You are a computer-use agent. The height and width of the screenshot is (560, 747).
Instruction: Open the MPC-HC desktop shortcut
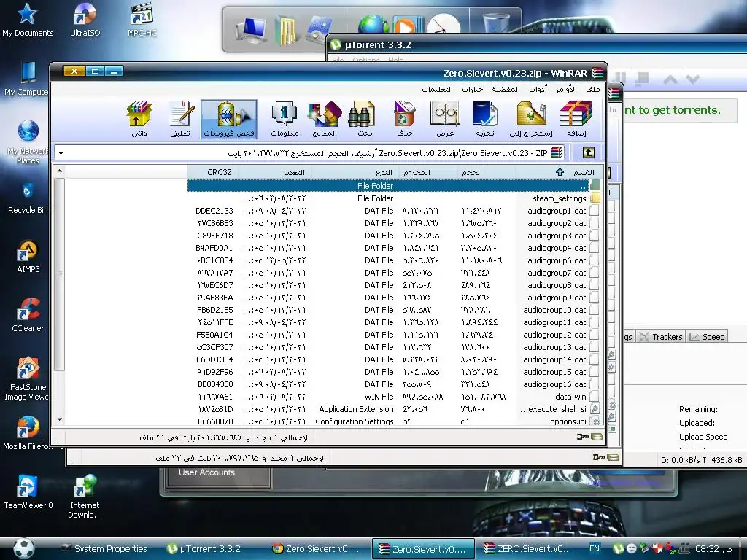(142, 20)
